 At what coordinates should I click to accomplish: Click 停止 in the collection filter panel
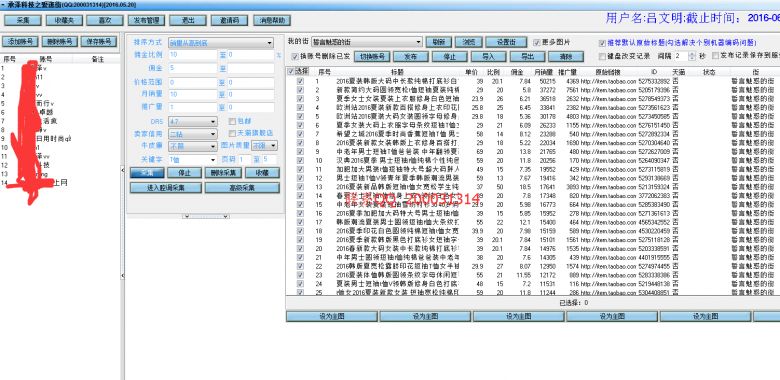coord(184,173)
